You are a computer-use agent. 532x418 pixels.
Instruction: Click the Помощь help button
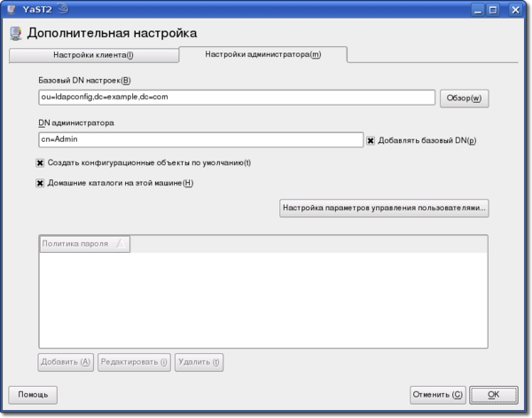click(x=33, y=394)
